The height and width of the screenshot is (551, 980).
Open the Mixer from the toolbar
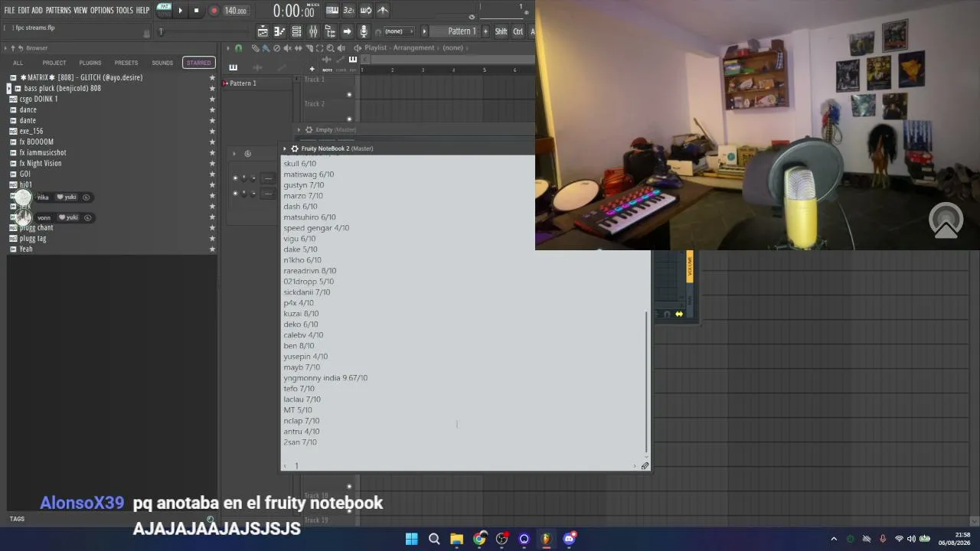[x=313, y=31]
